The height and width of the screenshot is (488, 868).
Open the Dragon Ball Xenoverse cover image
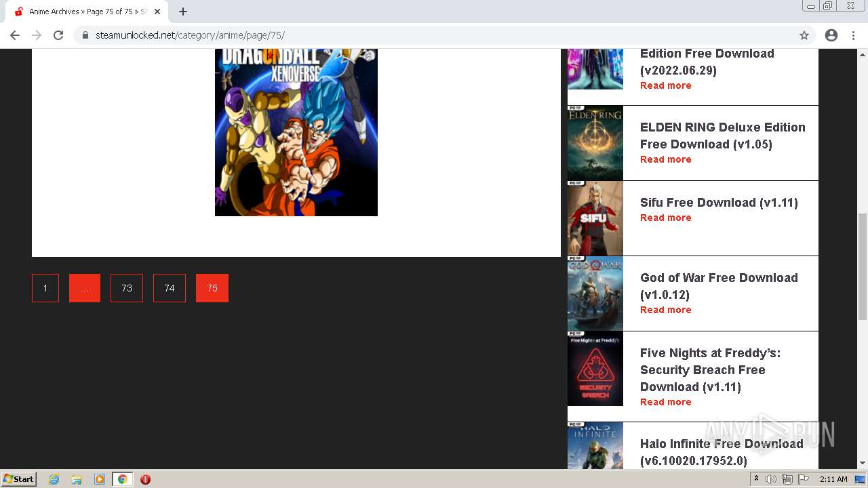coord(296,132)
